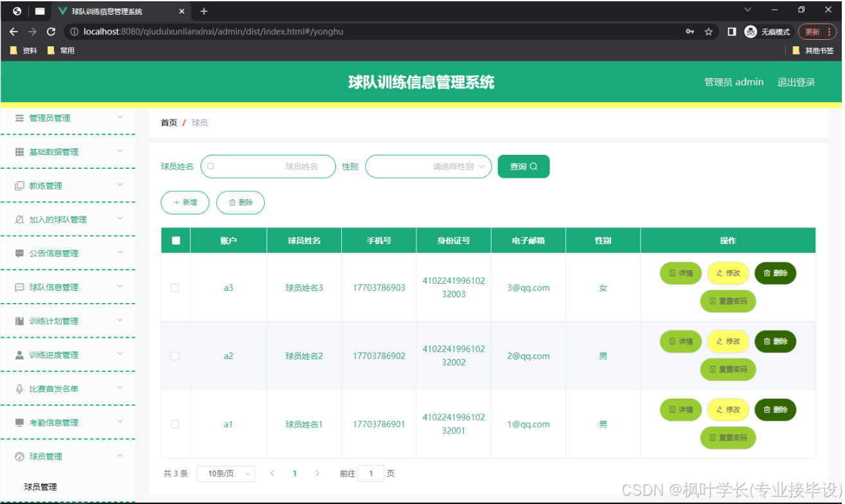Check the row checkbox for account a3
Screen dimensions: 845x504
pos(175,288)
